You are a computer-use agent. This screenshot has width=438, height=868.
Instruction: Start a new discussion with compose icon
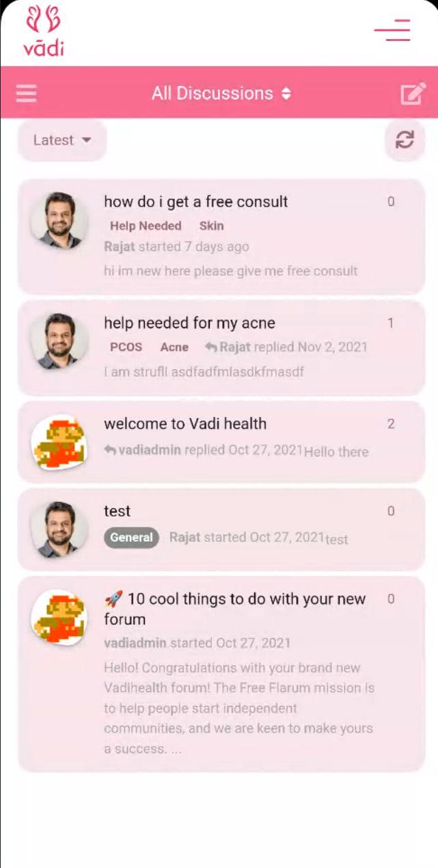pyautogui.click(x=413, y=93)
